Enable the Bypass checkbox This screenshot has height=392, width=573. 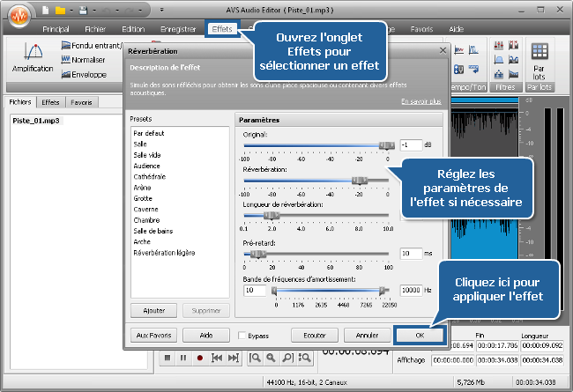(242, 336)
